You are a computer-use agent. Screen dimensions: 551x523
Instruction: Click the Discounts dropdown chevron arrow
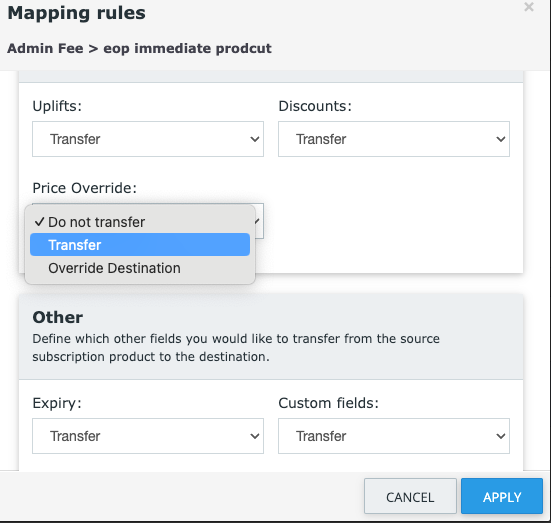tap(501, 139)
